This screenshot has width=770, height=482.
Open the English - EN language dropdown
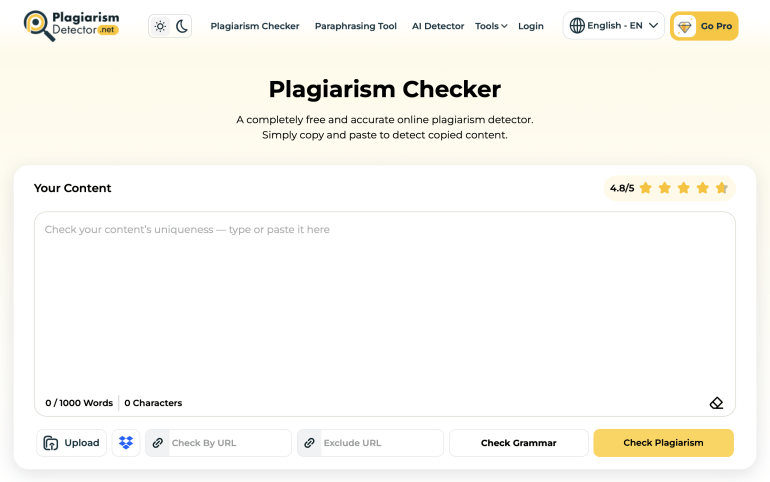(x=613, y=26)
